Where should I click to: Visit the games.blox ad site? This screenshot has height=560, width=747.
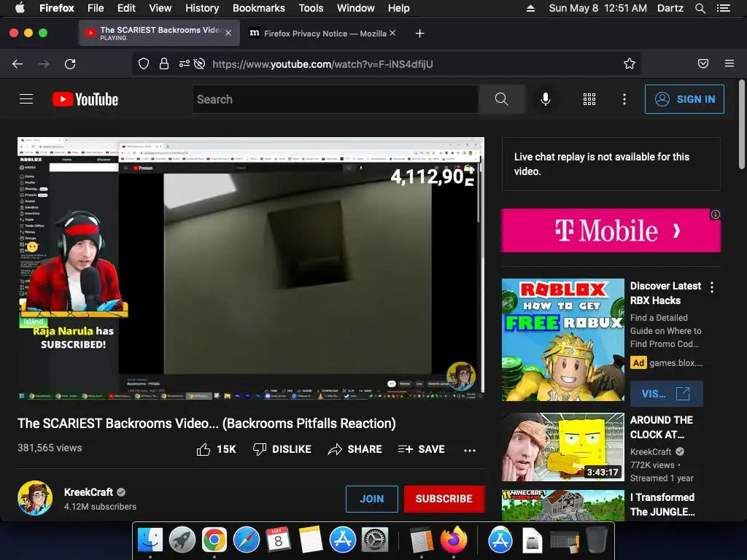click(x=667, y=394)
